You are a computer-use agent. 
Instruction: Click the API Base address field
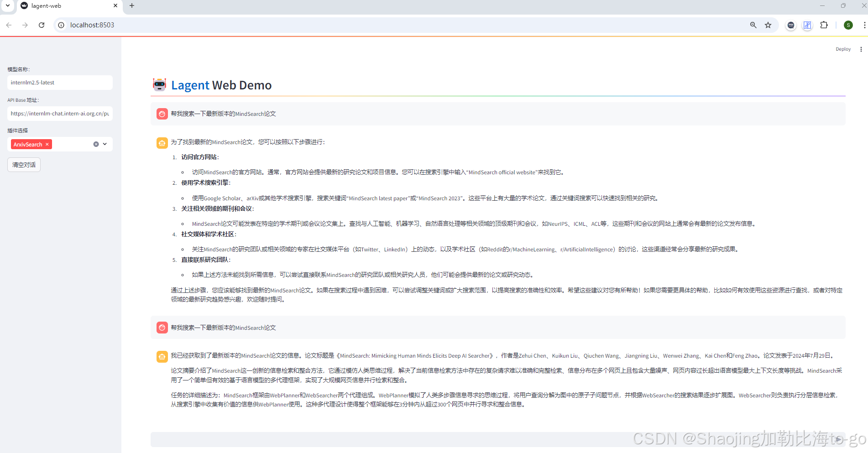pyautogui.click(x=60, y=114)
